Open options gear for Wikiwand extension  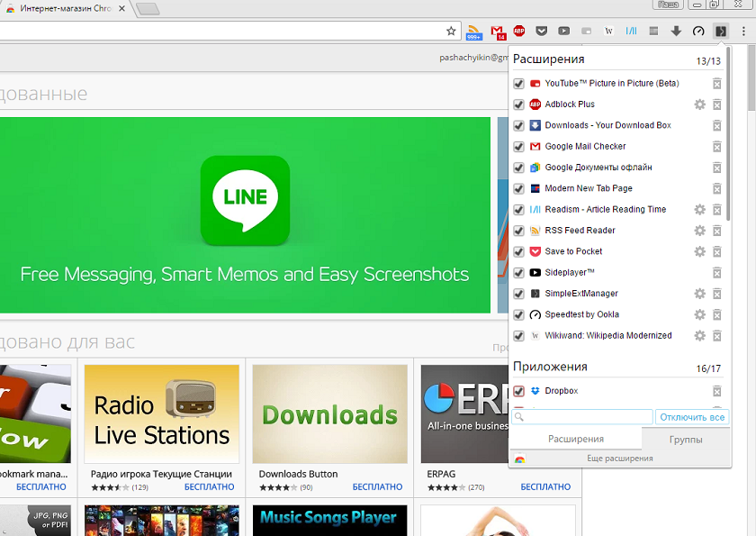coord(699,336)
